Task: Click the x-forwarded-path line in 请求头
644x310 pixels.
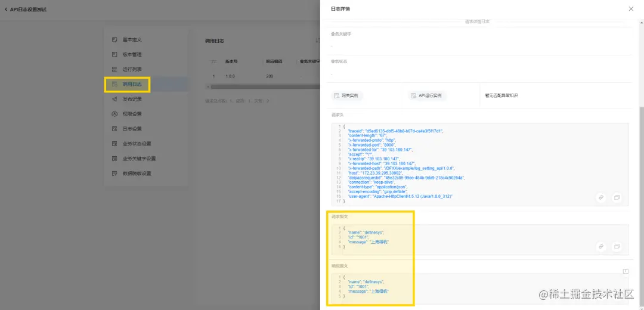Action: coord(401,168)
